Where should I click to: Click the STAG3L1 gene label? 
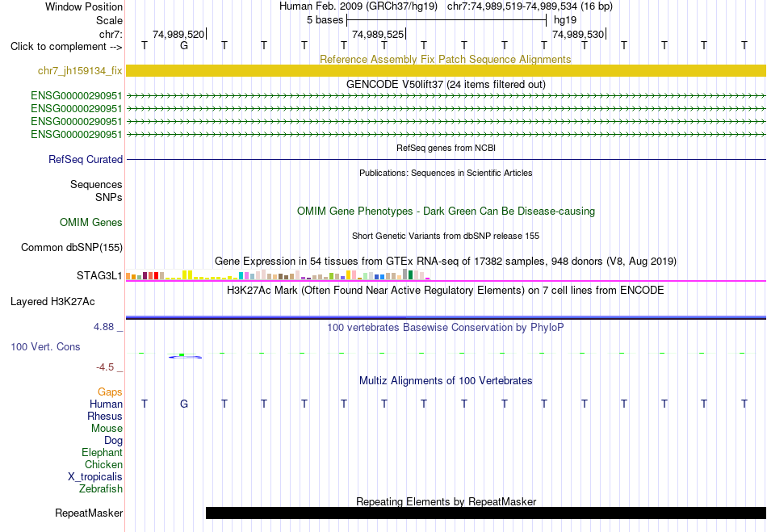pyautogui.click(x=99, y=276)
